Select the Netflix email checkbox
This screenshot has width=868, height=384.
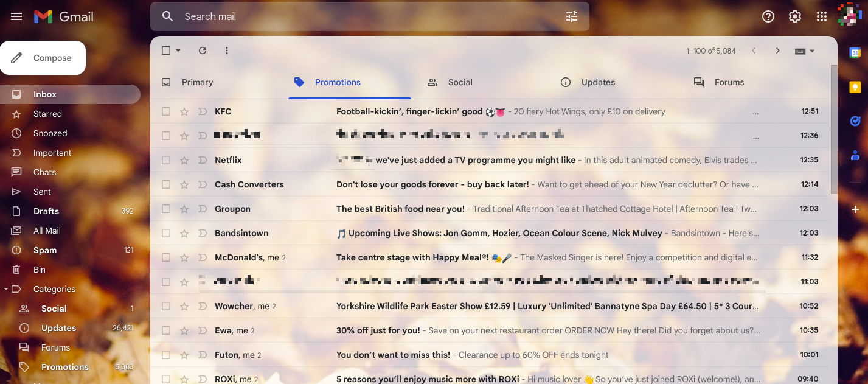166,160
